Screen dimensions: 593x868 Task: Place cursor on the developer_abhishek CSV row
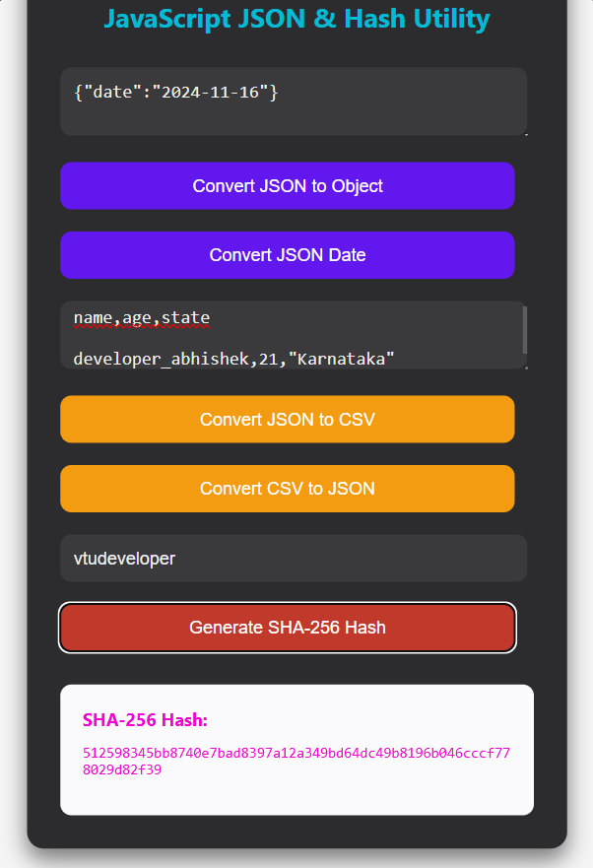tap(233, 359)
